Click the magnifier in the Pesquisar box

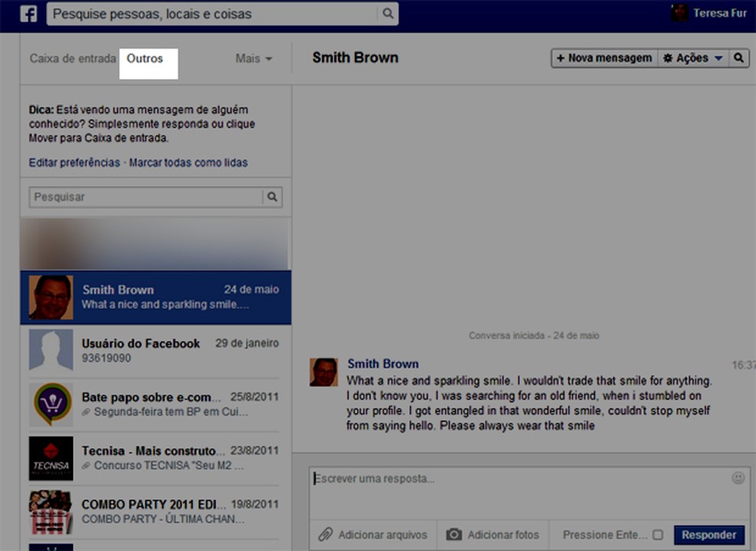(x=273, y=197)
